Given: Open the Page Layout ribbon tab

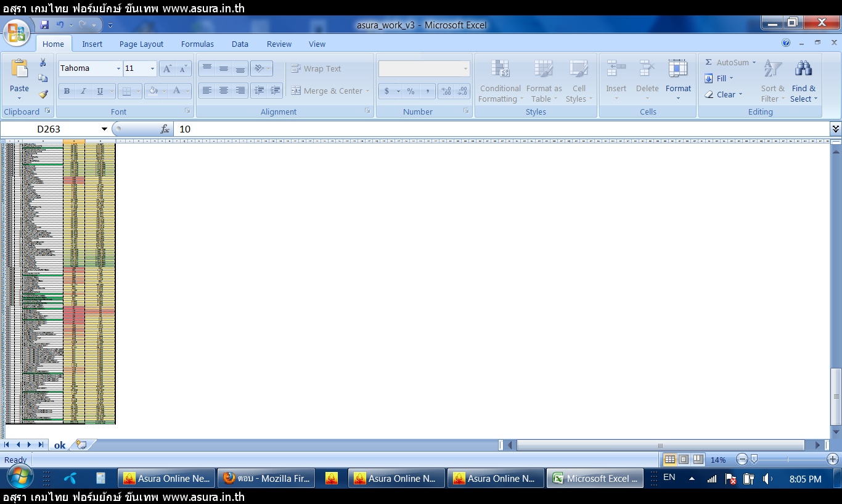Looking at the screenshot, I should tap(141, 44).
